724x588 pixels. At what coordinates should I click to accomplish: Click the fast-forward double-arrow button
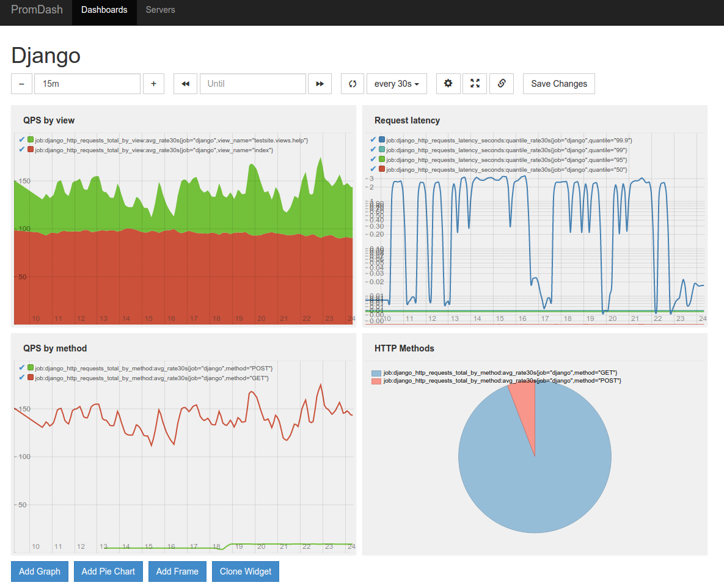pyautogui.click(x=320, y=84)
